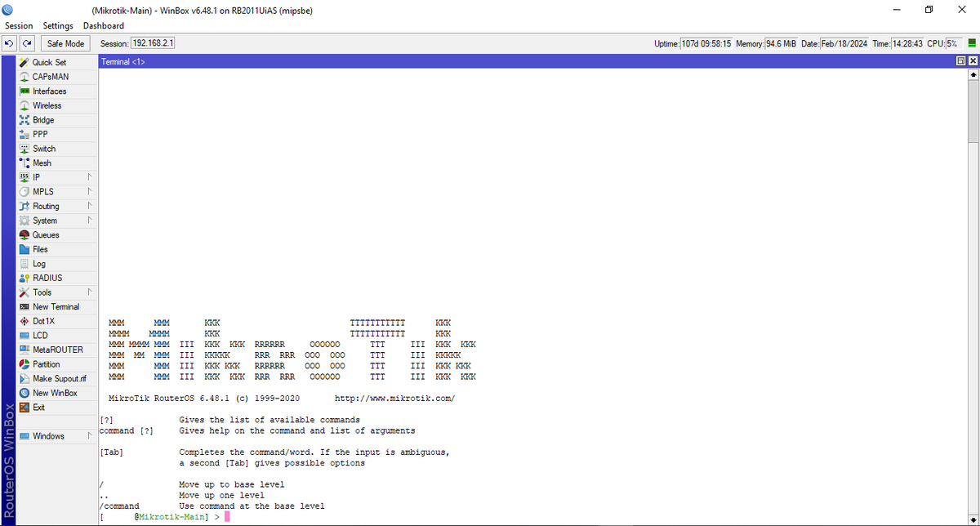Restore down the WinBox window
The width and height of the screenshot is (980, 526).
coord(929,10)
